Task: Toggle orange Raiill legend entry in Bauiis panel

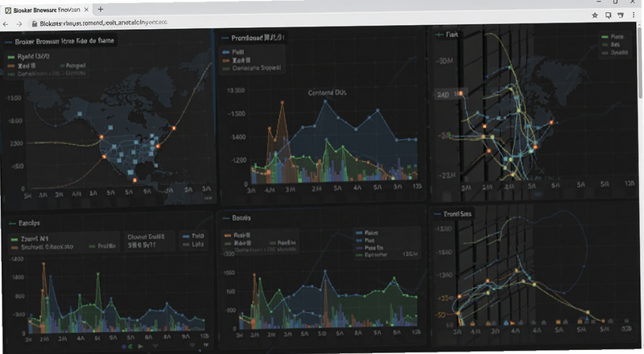Action: tap(237, 235)
